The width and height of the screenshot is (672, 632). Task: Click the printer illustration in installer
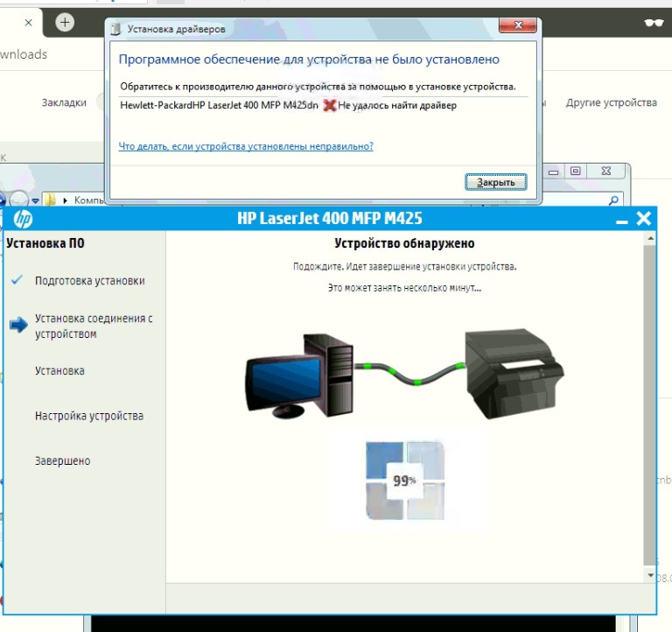[514, 374]
